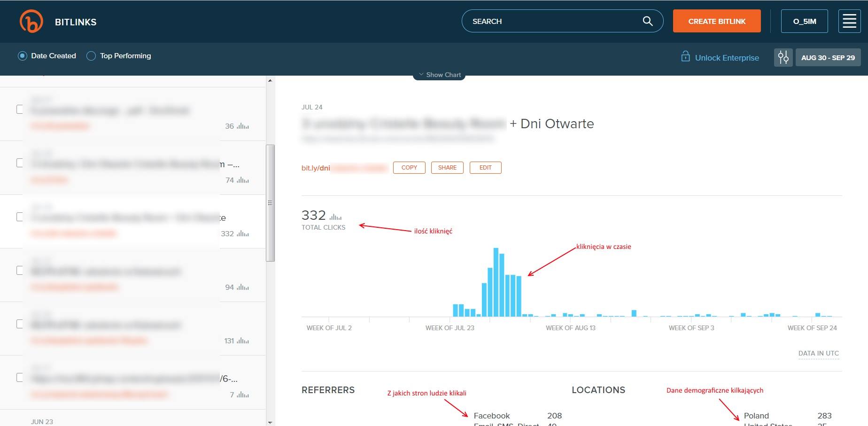The image size is (868, 426).
Task: Open the Unlock Enterprise link
Action: click(x=727, y=58)
